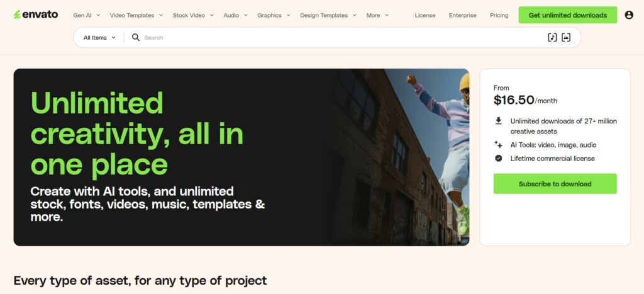Click the lifetime license badge icon
644x294 pixels.
click(x=498, y=158)
